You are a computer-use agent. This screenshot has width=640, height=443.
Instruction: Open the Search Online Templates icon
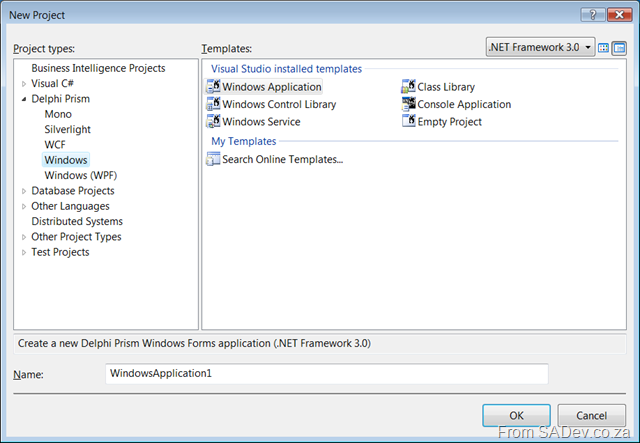click(x=213, y=159)
